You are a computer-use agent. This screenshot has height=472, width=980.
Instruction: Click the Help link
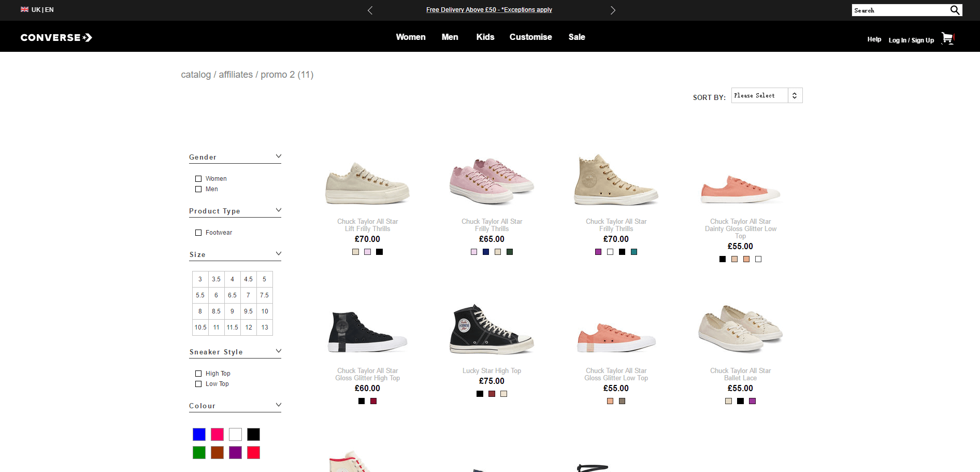click(874, 39)
